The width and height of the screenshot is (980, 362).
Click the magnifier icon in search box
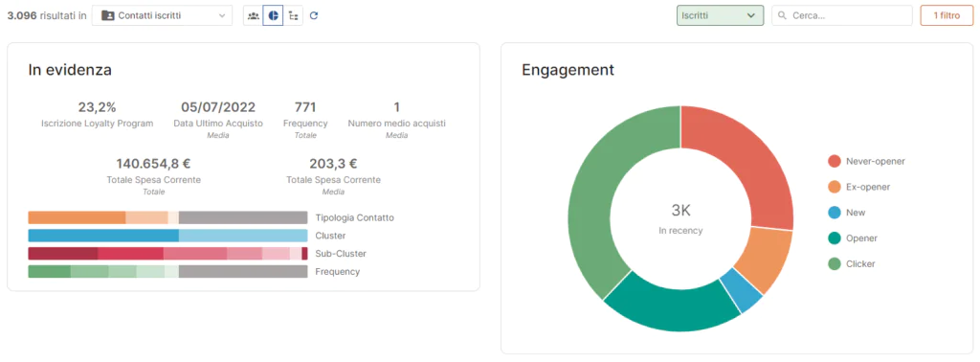pos(783,15)
